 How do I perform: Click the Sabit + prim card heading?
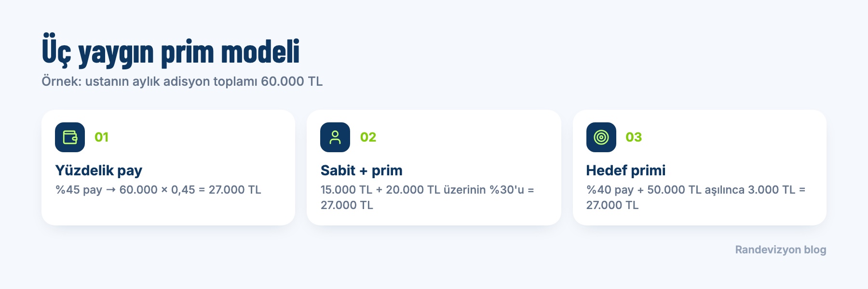(362, 171)
